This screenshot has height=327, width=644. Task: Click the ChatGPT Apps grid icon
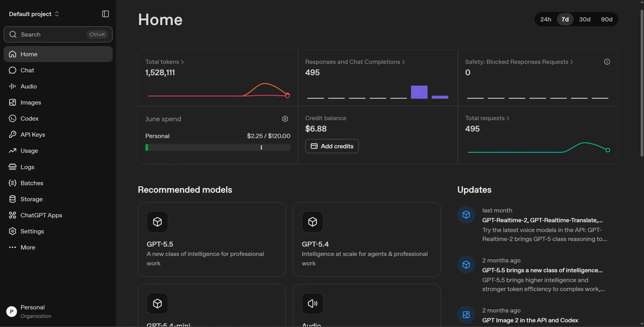click(13, 215)
